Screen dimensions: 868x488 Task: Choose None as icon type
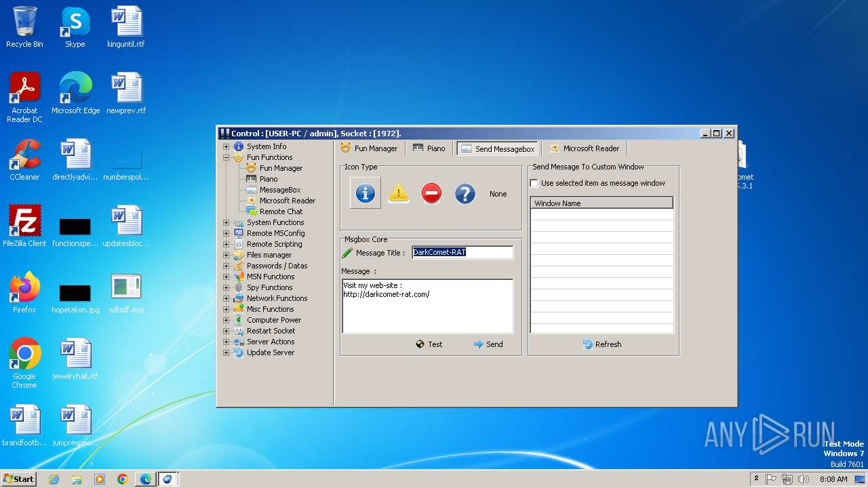pos(498,194)
